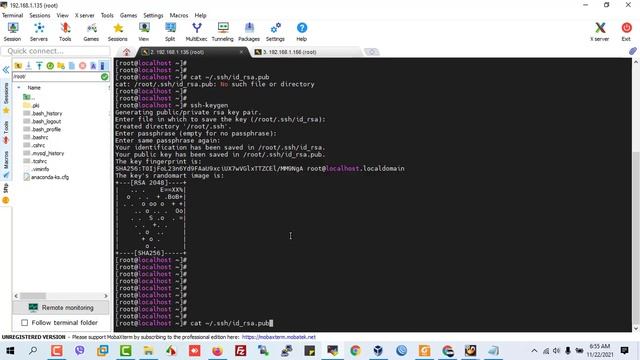The width and height of the screenshot is (640, 360).
Task: Click the SFTP upload icon
Action: [39, 66]
